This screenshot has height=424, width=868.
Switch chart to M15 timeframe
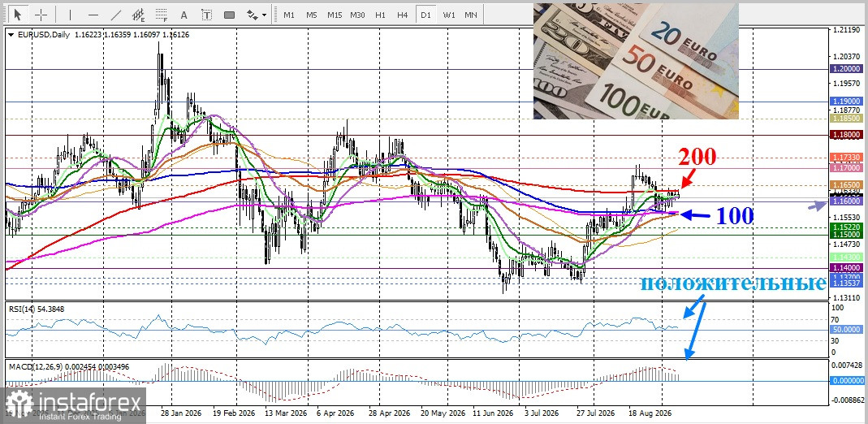[335, 15]
